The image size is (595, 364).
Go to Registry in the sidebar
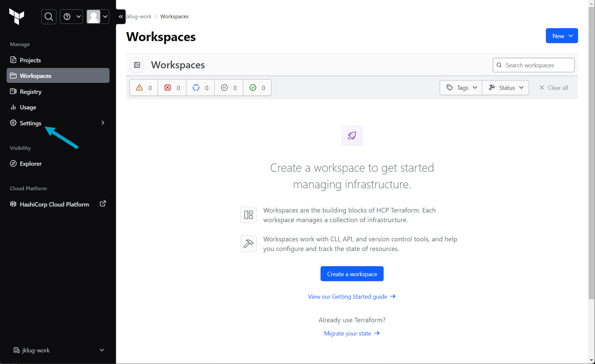point(31,92)
